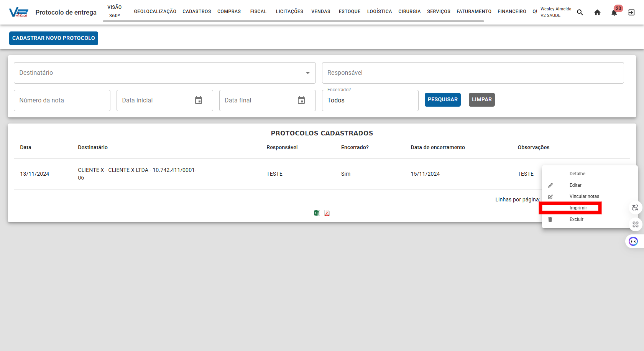
Task: Open the FINANCEIRO menu
Action: 512,12
